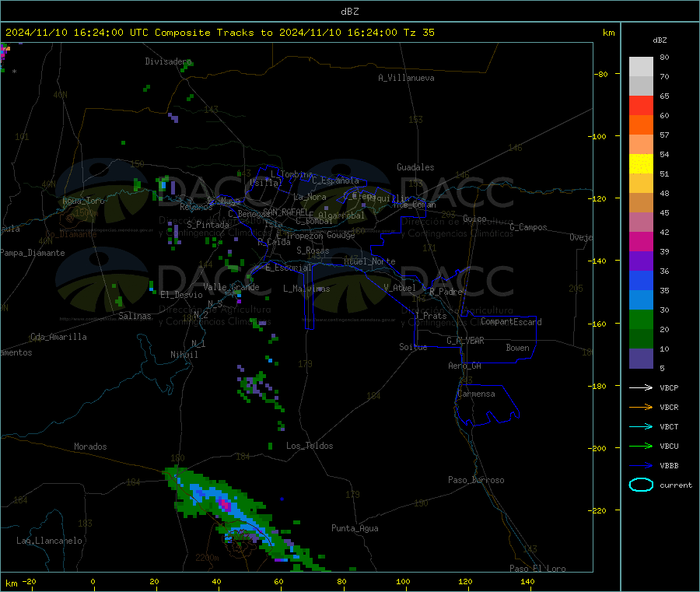
Task: Click the green VBCU arrow legend icon
Action: (641, 446)
